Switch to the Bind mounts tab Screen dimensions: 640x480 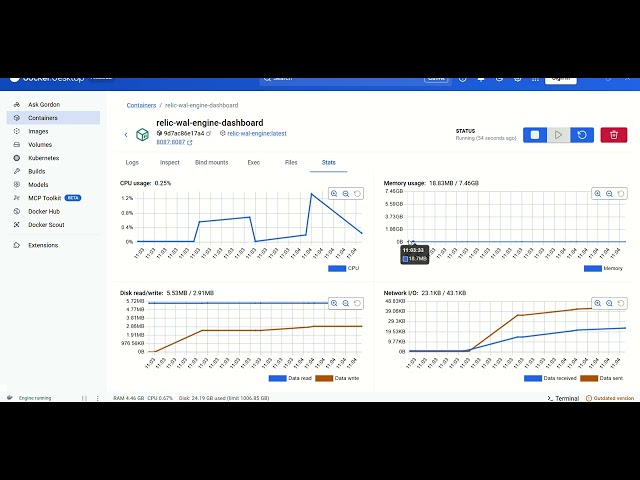point(212,162)
